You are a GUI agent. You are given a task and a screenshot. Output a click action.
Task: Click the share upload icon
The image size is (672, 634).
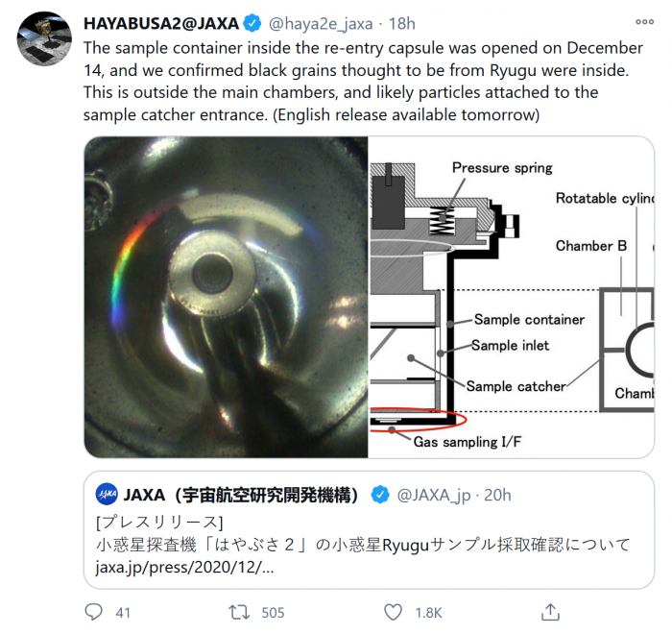[x=550, y=612]
